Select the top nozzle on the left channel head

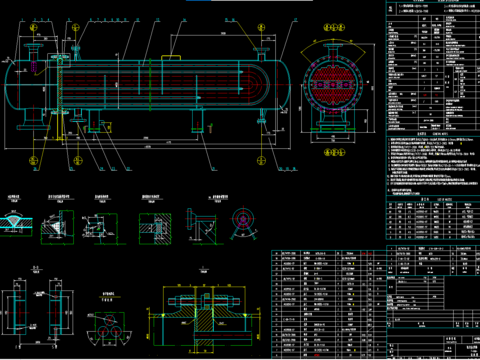point(33,52)
